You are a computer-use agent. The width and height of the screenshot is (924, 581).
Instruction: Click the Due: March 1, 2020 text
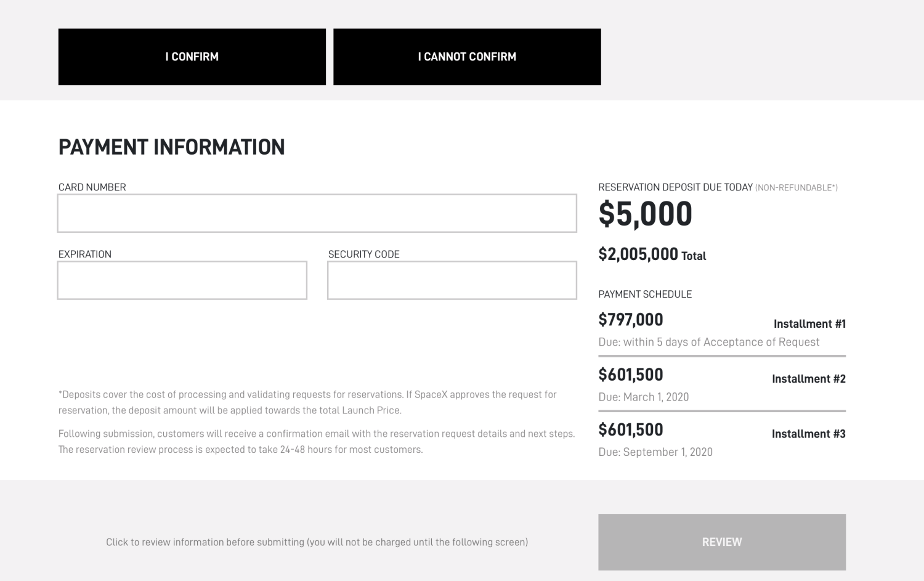(x=643, y=397)
